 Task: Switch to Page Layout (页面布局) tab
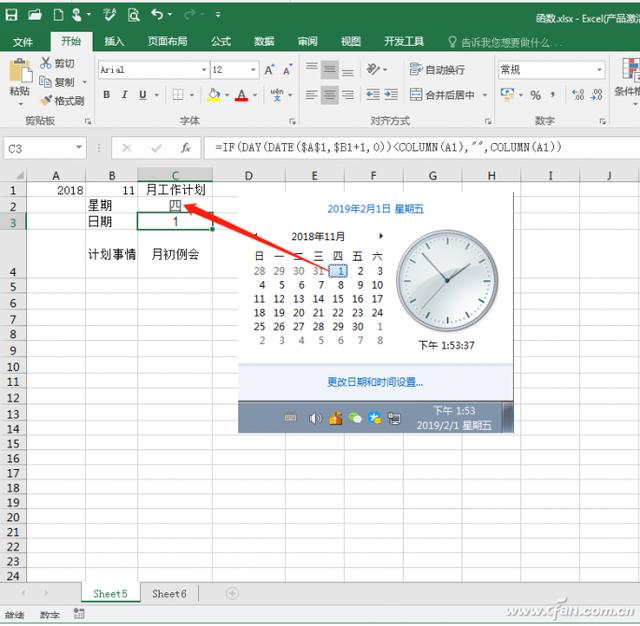click(x=167, y=41)
